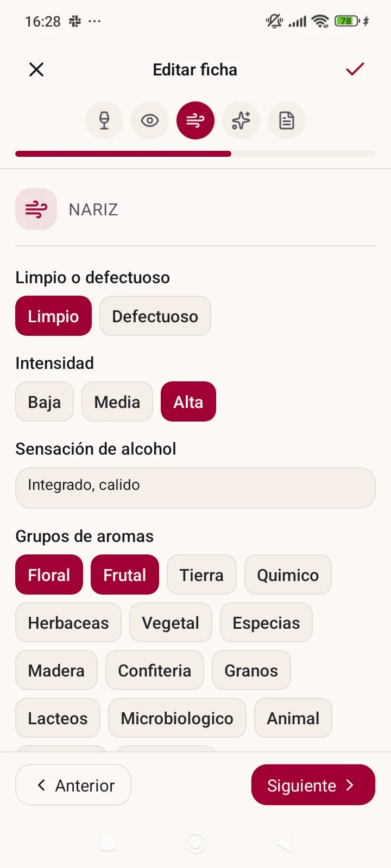Click the step progress bar
Screen dimensions: 391x868
pyautogui.click(x=195, y=154)
